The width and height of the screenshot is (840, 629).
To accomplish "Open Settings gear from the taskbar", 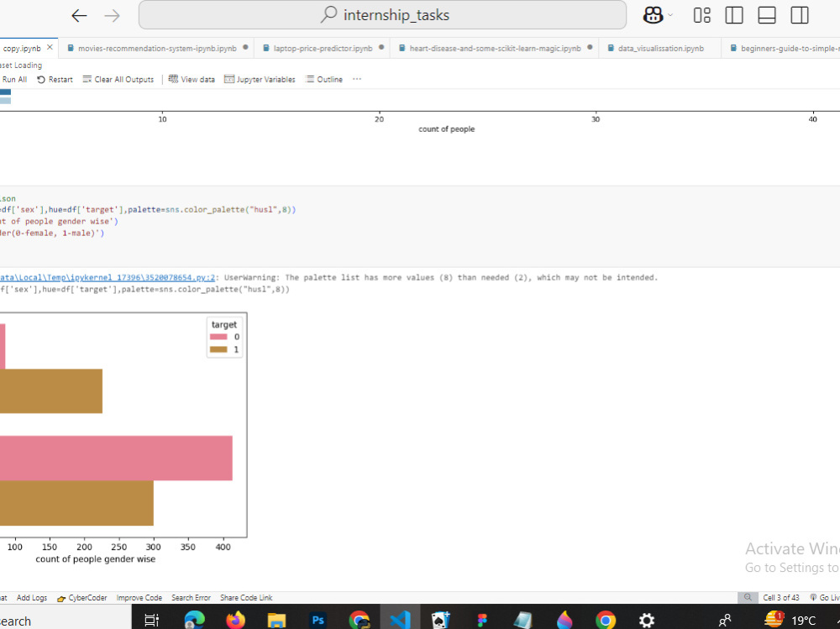I will point(647,620).
